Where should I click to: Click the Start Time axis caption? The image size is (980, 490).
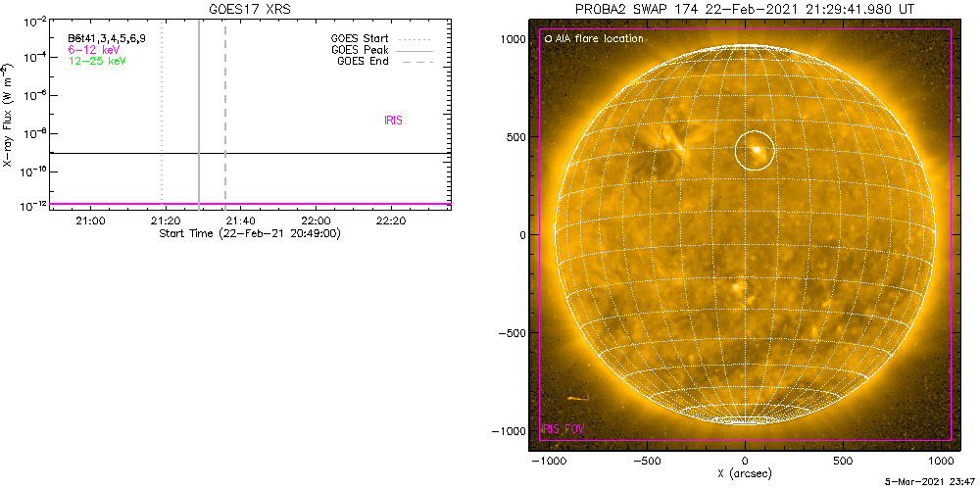pyautogui.click(x=249, y=233)
